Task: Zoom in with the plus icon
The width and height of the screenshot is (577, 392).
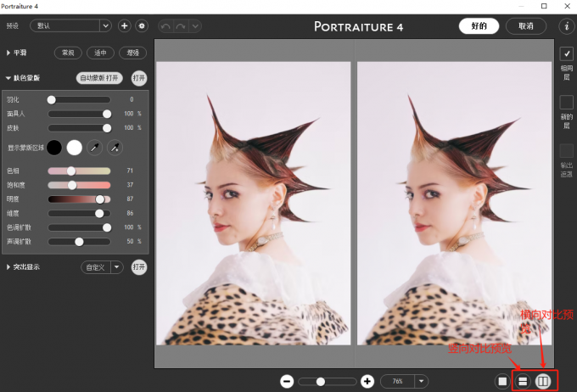Action: click(367, 381)
